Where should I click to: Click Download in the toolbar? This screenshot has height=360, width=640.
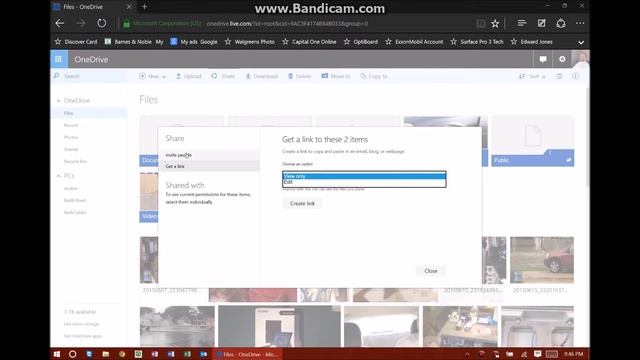click(261, 76)
